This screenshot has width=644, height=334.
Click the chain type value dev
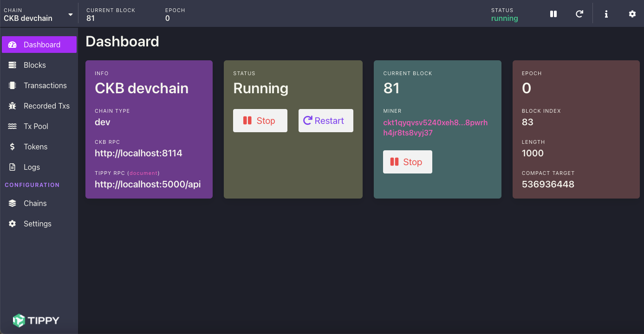pyautogui.click(x=103, y=122)
